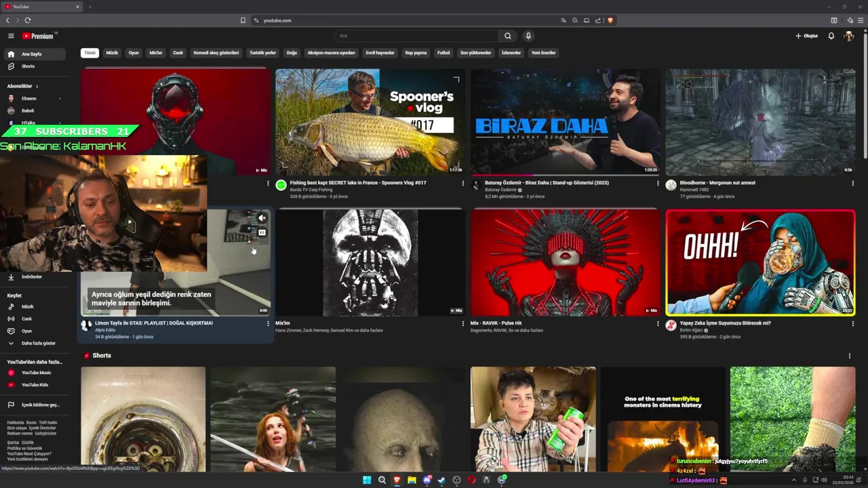Open the Telif hakkı footer link
Screen dimensions: 868x488
pyautogui.click(x=48, y=422)
